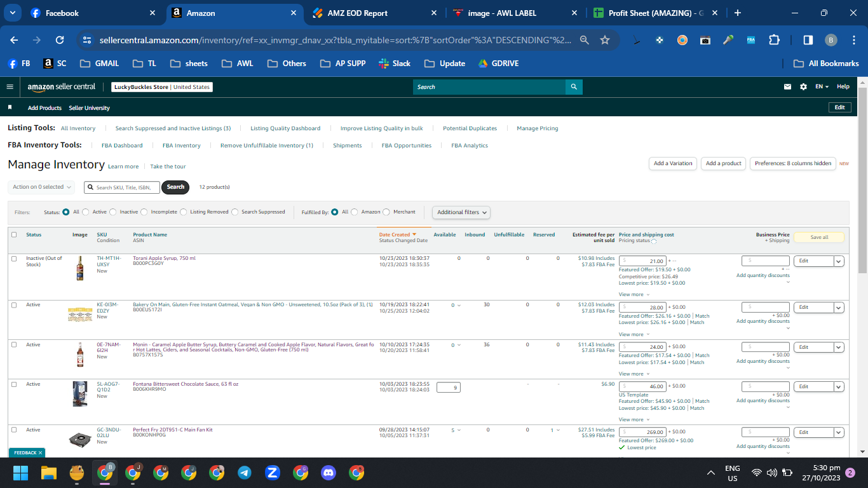
Task: Filter fulfilled by Amazon radio button
Action: point(355,212)
